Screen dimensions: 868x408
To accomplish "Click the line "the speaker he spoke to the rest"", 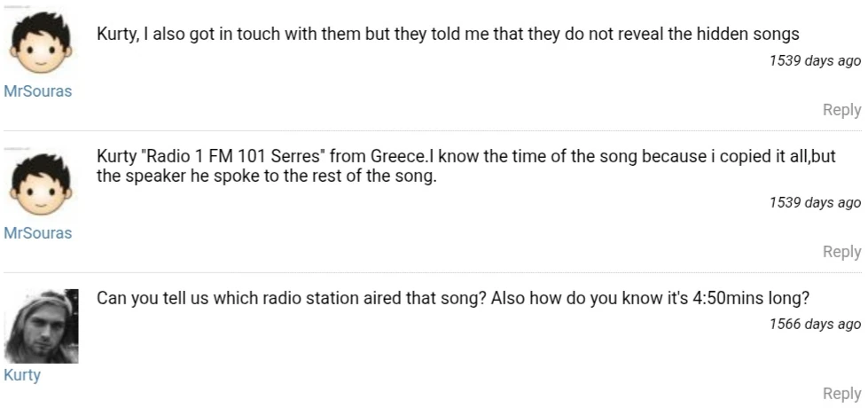I will coord(267,176).
